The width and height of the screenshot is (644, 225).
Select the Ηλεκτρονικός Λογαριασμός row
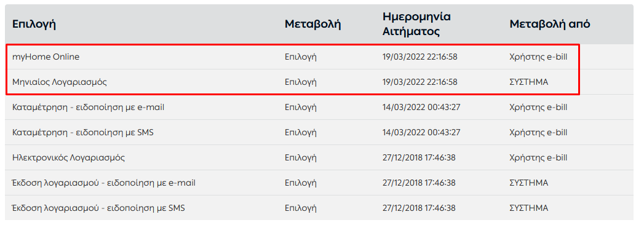(319, 157)
